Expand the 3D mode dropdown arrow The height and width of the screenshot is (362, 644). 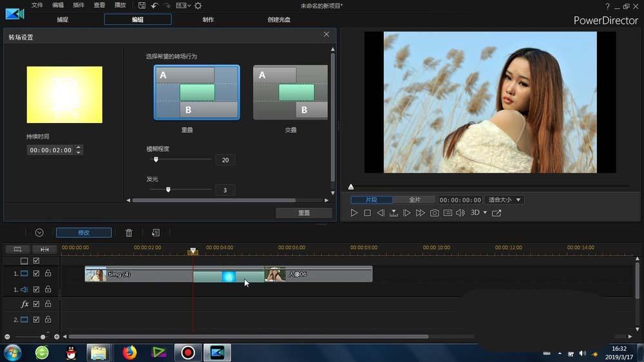[x=485, y=213]
